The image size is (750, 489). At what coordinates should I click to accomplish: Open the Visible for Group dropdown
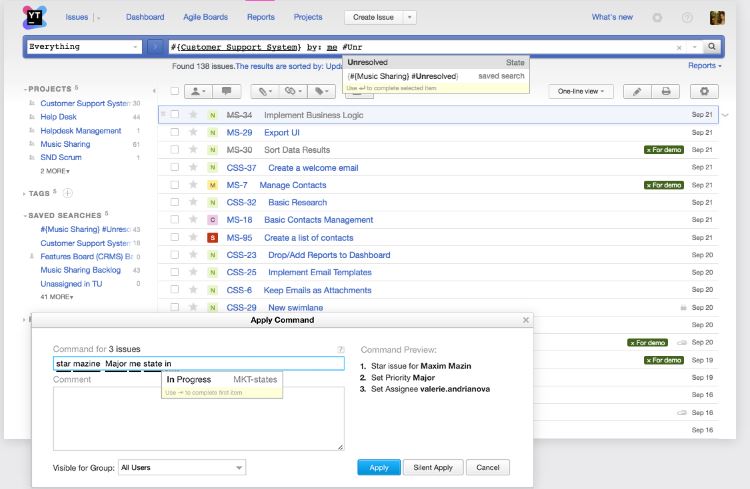(x=182, y=467)
